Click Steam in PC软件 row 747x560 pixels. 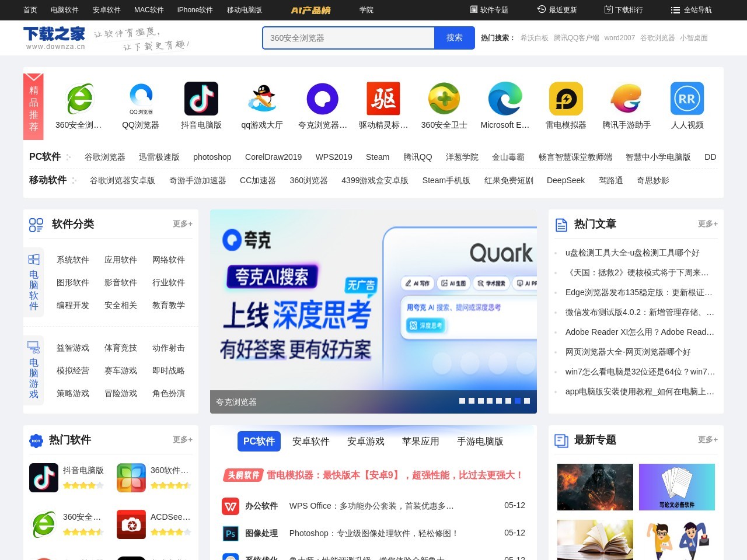click(378, 157)
